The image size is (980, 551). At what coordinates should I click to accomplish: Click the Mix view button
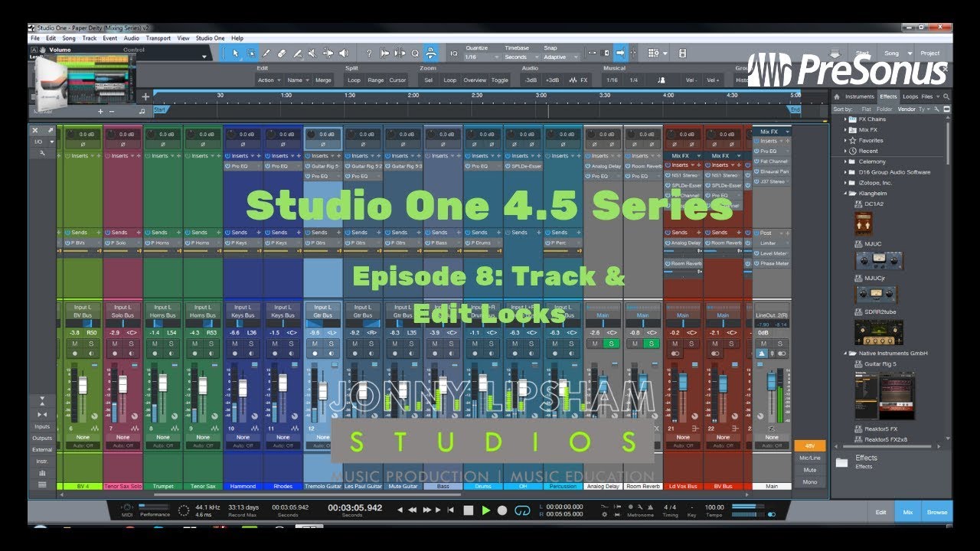pos(908,512)
